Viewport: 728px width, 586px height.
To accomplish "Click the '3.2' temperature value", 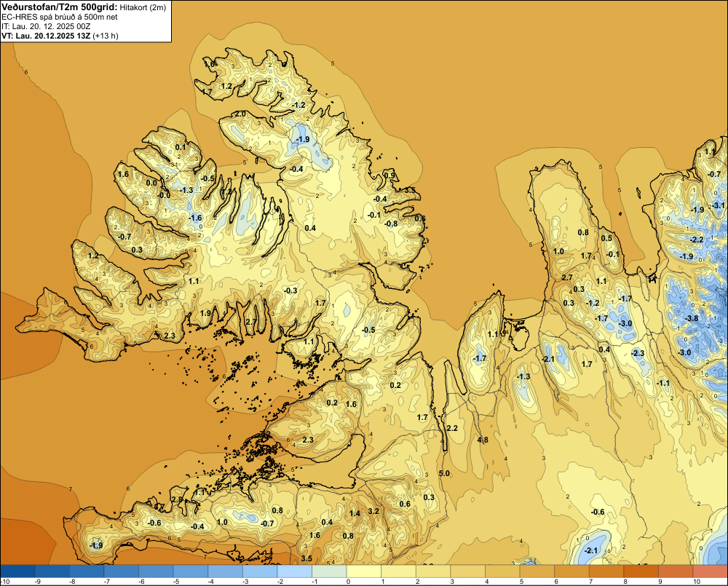I will [373, 511].
